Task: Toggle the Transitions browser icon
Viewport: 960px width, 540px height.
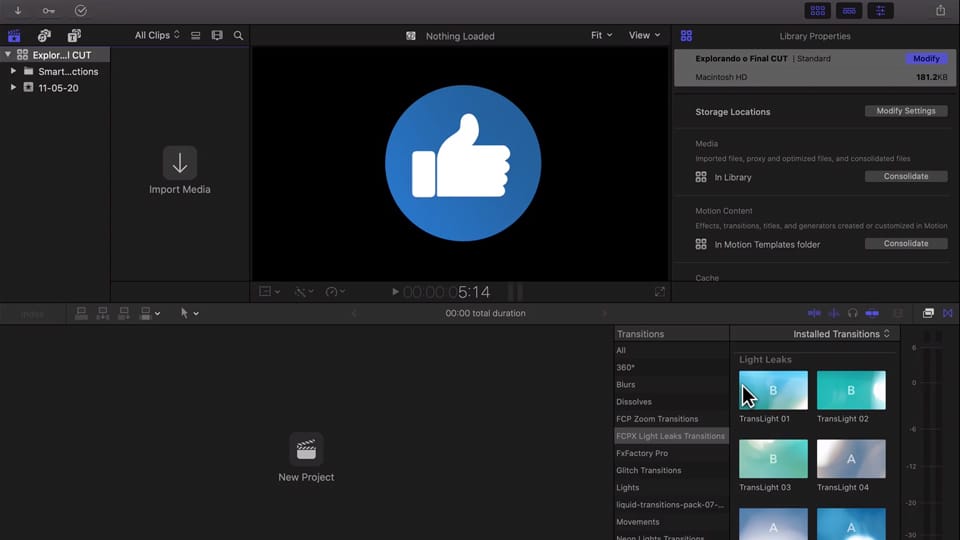Action: click(948, 313)
